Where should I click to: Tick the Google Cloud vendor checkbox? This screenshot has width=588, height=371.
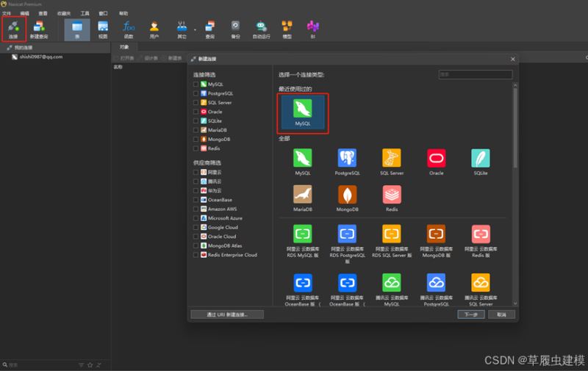tap(196, 228)
